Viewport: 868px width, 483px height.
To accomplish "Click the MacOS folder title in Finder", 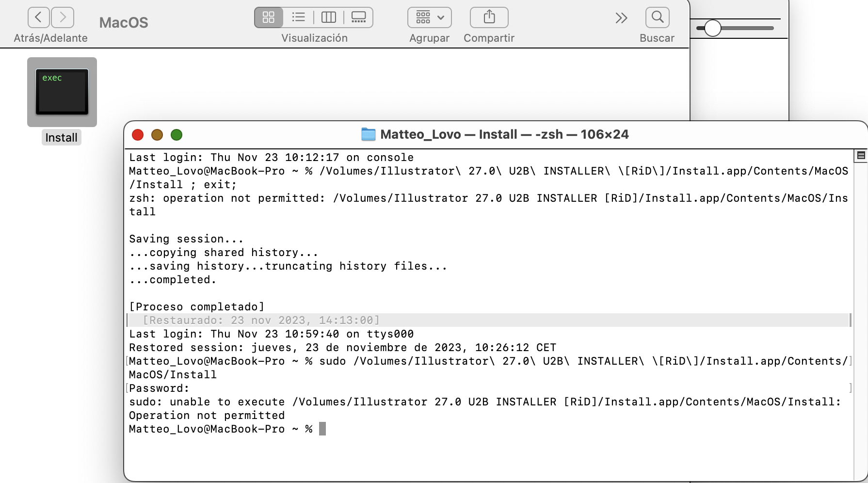I will tap(124, 22).
